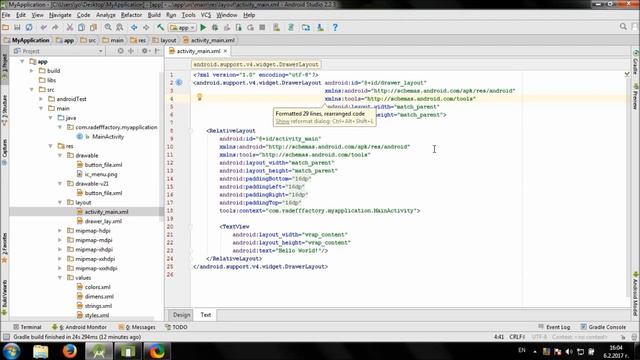Viewport: 640px width, 360px height.
Task: Fold the RelativeLayout code block
Action: pos(191,131)
